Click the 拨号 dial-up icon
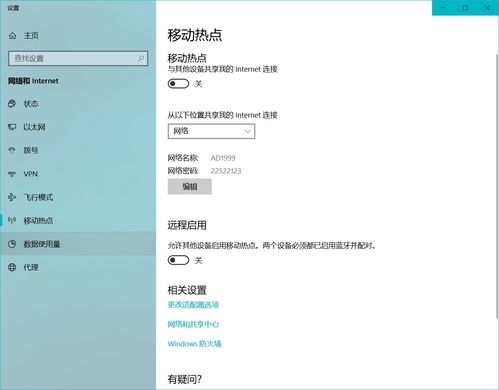499x390 pixels. (12, 150)
